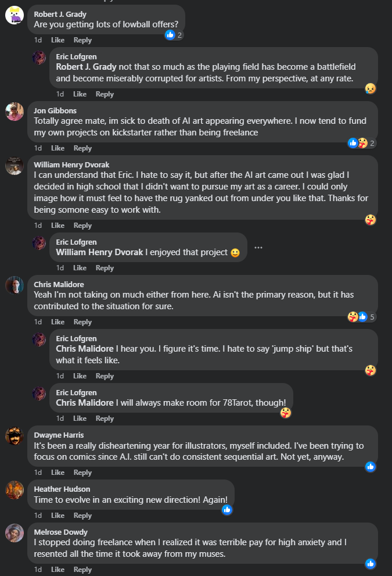This screenshot has width=392, height=576.
Task: Click the 1d timestamp under Melrose Dowdy's comment
Action: pos(38,570)
